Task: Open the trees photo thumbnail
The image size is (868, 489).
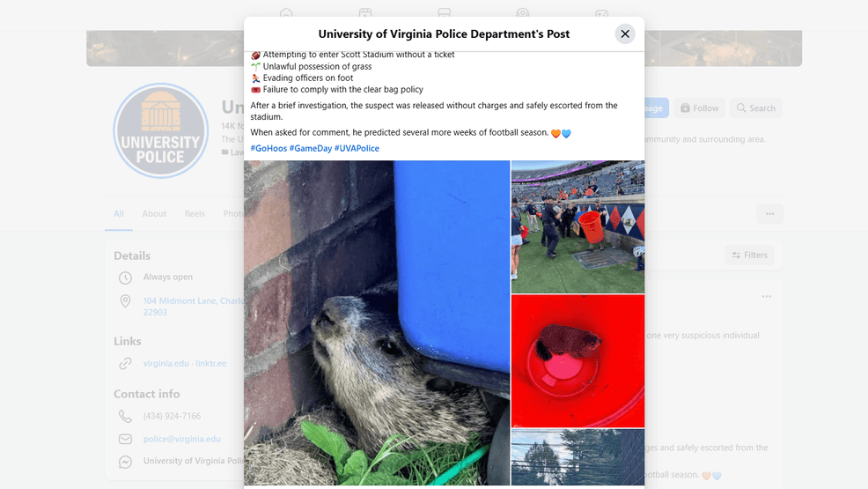Action: pyautogui.click(x=577, y=457)
